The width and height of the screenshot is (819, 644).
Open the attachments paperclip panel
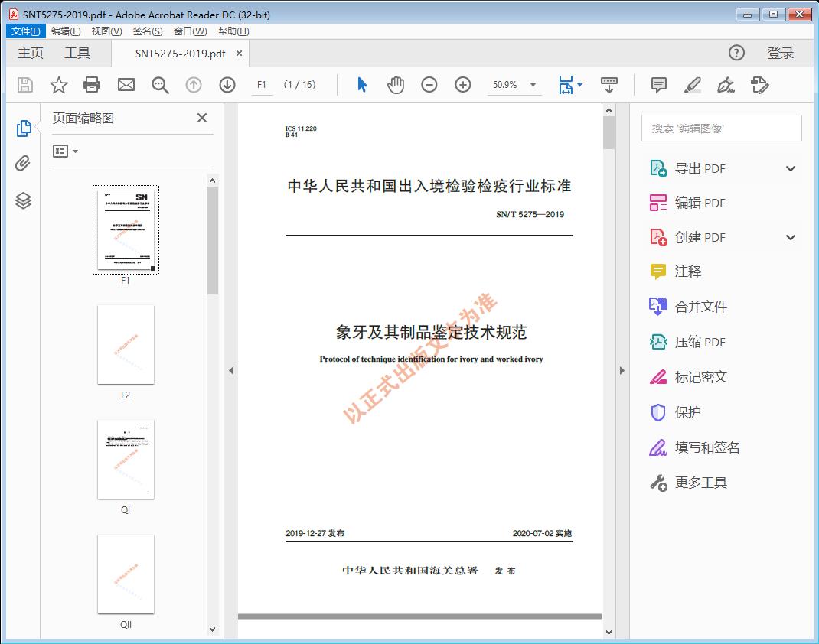[22, 162]
